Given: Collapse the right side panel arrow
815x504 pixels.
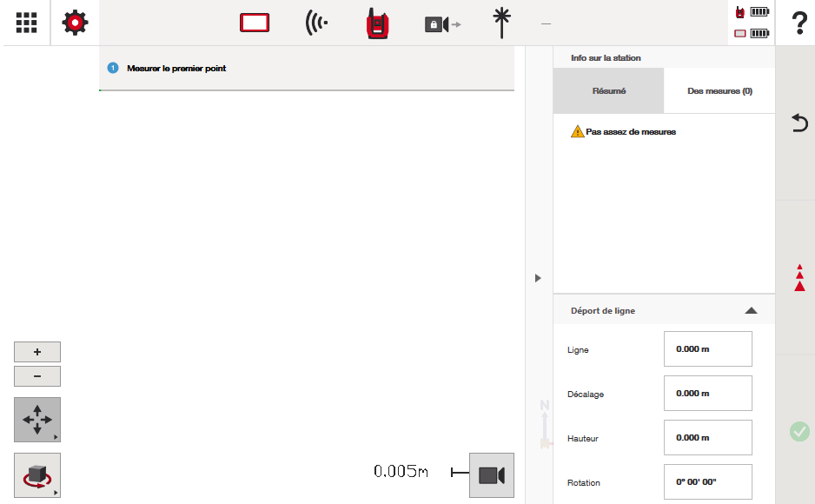Looking at the screenshot, I should tap(538, 278).
